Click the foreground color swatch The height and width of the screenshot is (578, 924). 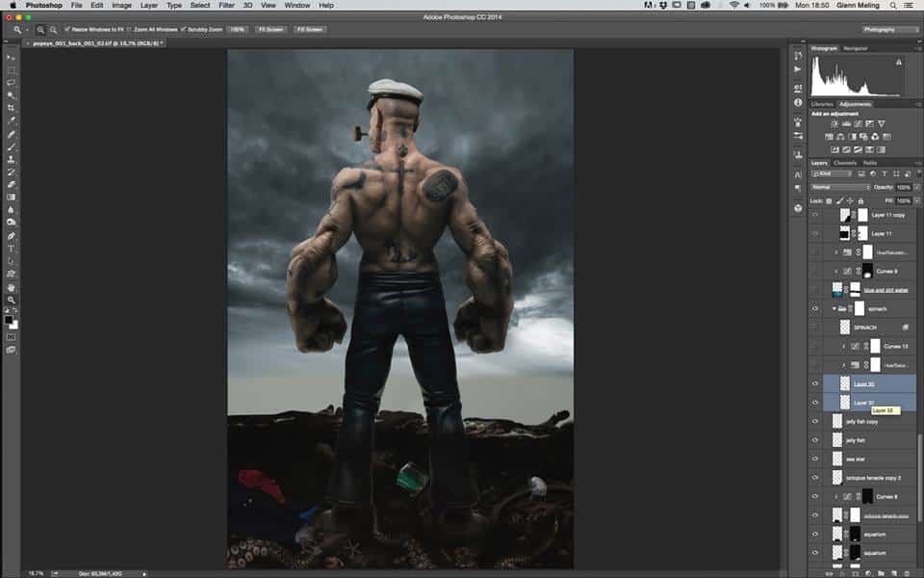tap(9, 319)
